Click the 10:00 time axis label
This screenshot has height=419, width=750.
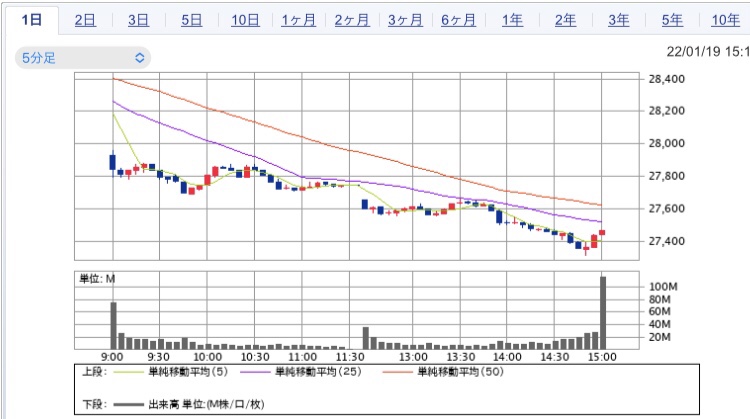pyautogui.click(x=207, y=357)
